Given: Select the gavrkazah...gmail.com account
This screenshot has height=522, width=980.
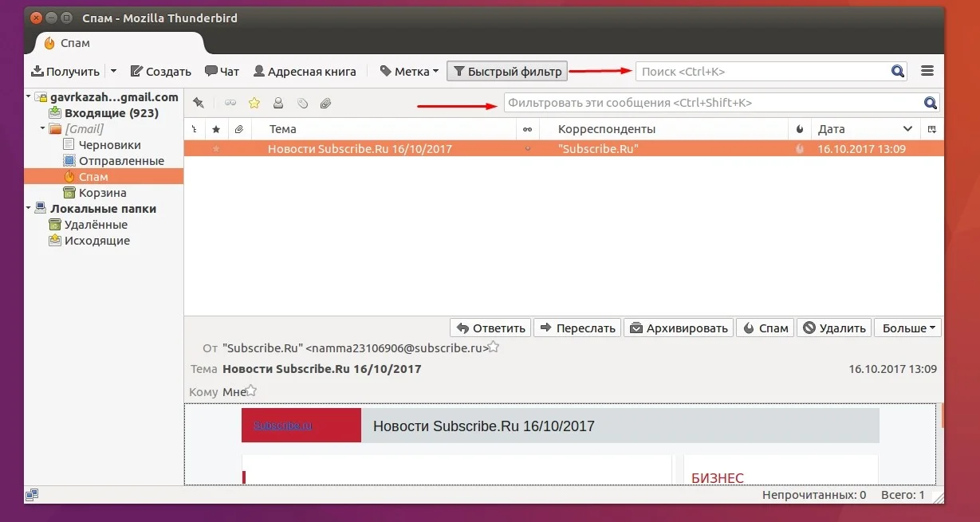Looking at the screenshot, I should pyautogui.click(x=105, y=97).
